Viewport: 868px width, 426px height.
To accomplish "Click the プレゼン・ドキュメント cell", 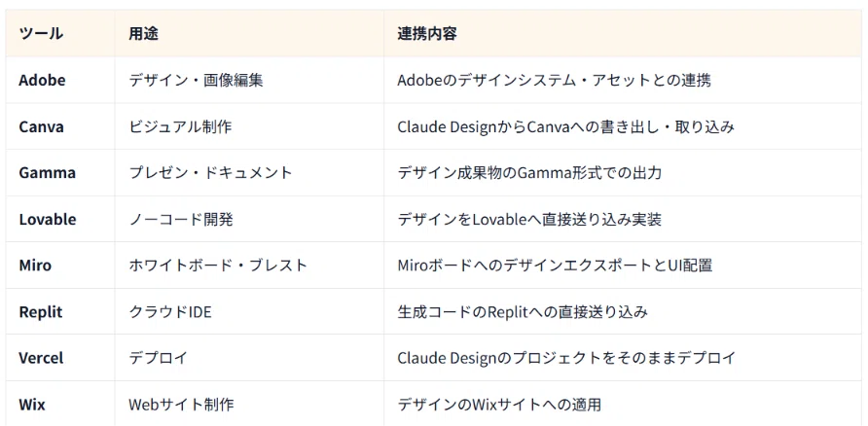I will point(249,172).
